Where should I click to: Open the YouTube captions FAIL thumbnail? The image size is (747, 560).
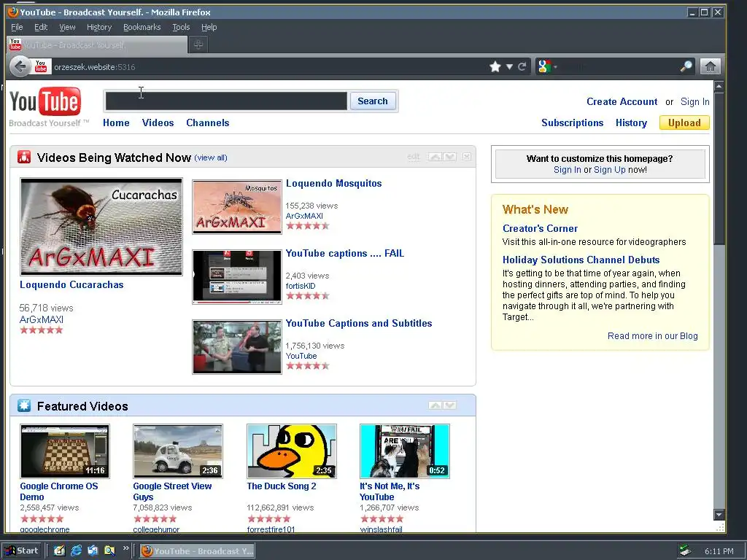[x=237, y=276]
